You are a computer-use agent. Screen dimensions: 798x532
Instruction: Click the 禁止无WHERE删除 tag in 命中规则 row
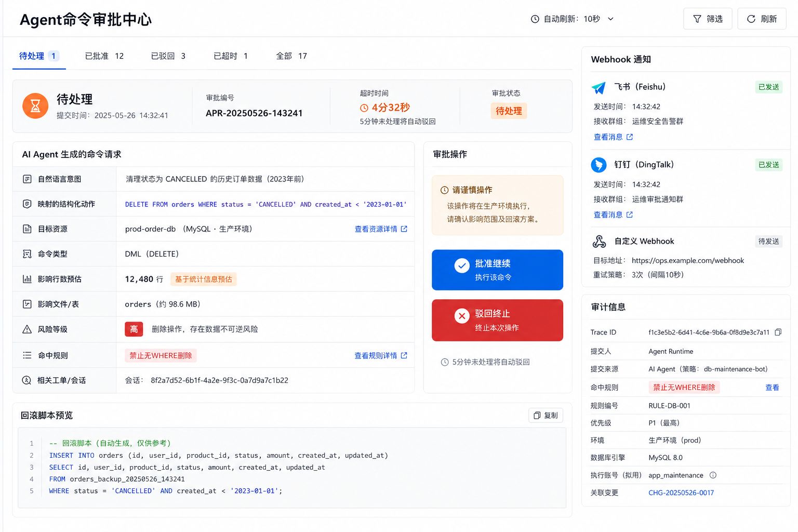[x=161, y=356]
